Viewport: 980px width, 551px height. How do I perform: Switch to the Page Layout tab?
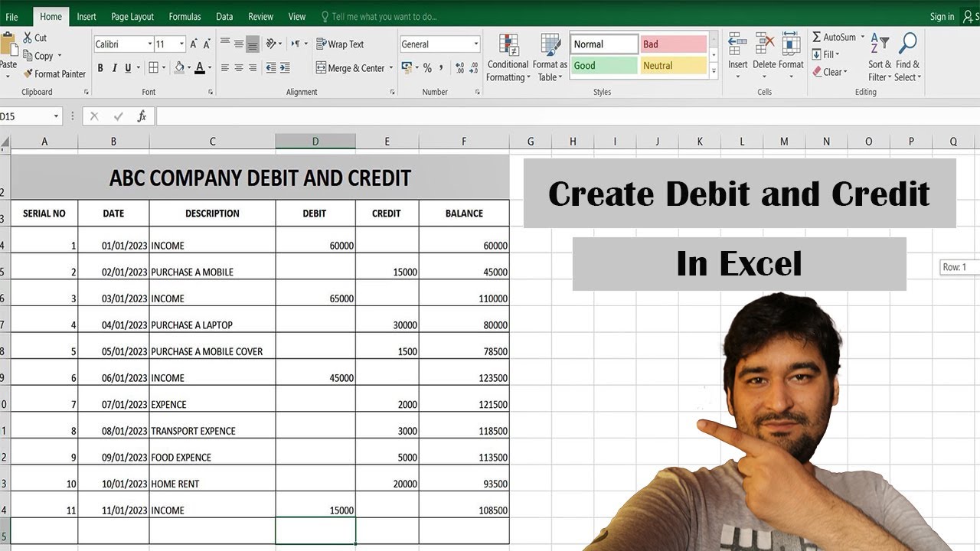tap(132, 17)
